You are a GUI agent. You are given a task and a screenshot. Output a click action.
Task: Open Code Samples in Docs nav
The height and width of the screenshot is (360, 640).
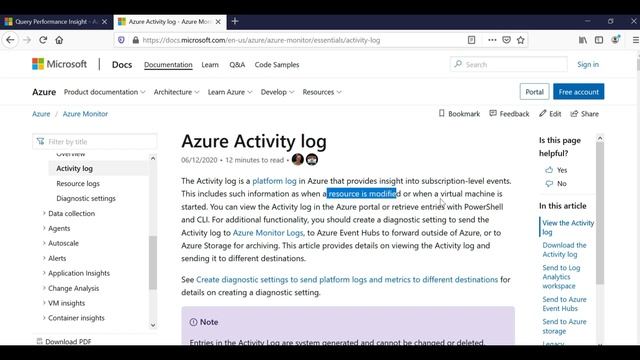click(277, 64)
